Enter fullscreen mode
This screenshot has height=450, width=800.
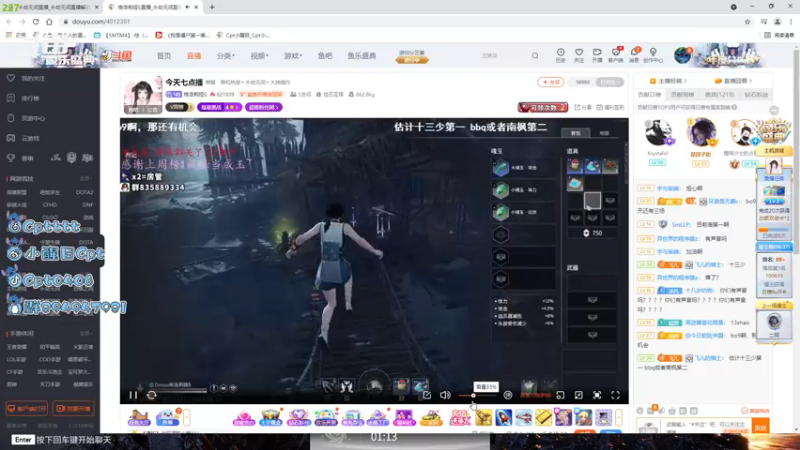tap(615, 395)
